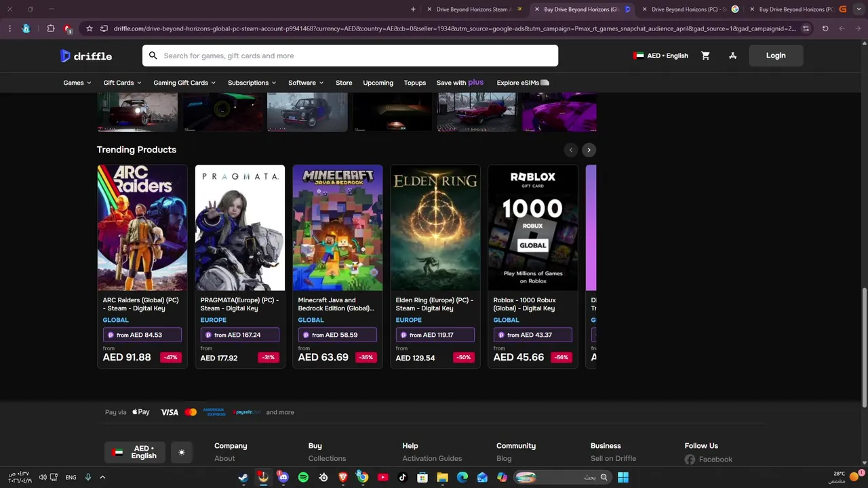Screen dimensions: 868x488
Task: Open the Store menu item
Action: 344,83
